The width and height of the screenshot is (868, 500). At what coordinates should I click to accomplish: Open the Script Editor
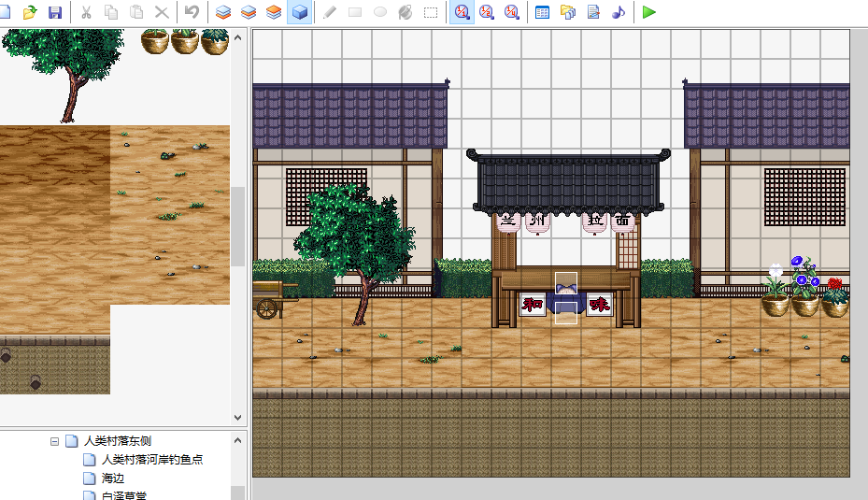pos(593,11)
